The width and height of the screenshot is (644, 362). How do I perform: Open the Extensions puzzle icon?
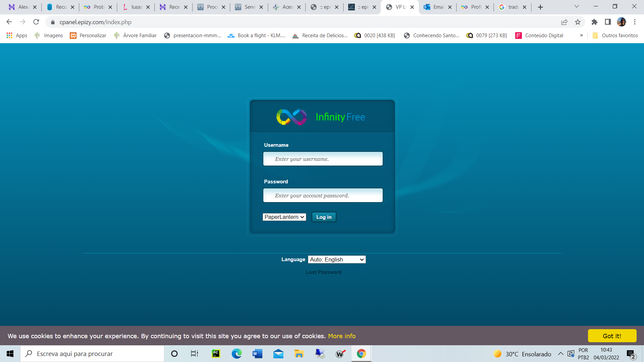[595, 22]
